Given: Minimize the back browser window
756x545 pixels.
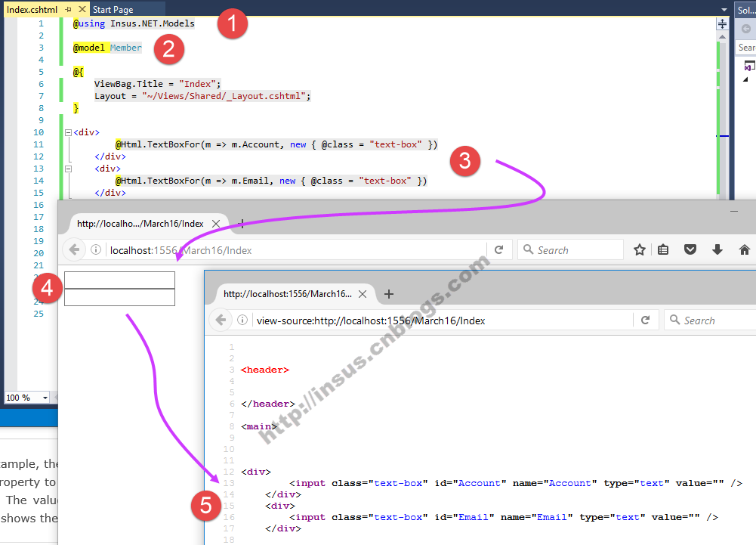Looking at the screenshot, I should point(734,212).
